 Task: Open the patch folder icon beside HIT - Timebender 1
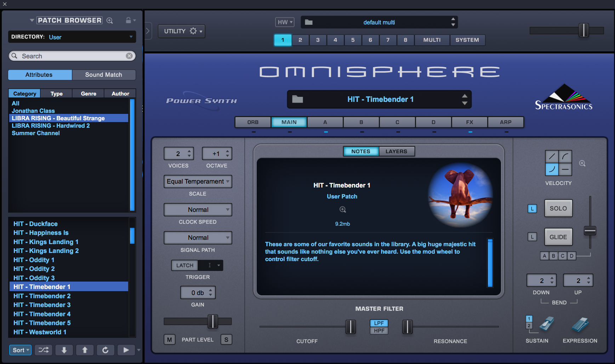point(297,99)
